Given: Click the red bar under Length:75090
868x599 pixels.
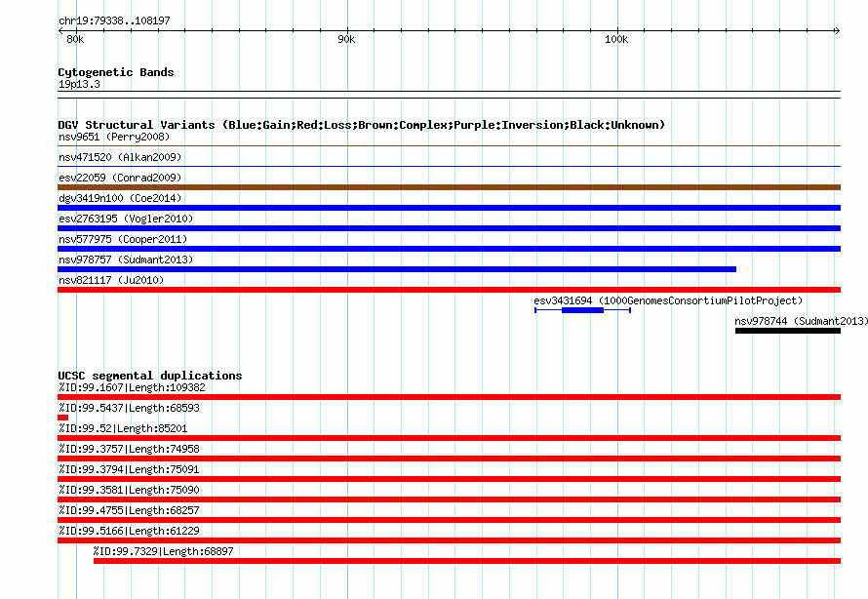Looking at the screenshot, I should pyautogui.click(x=449, y=499).
